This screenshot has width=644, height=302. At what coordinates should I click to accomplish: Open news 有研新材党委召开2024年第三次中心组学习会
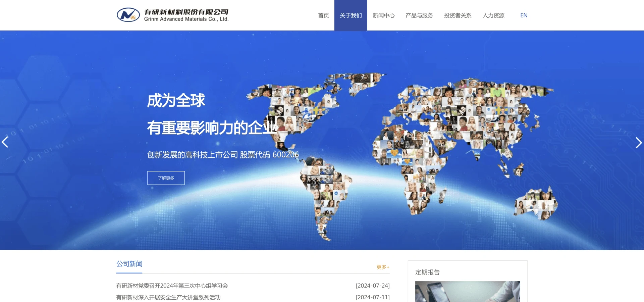172,286
